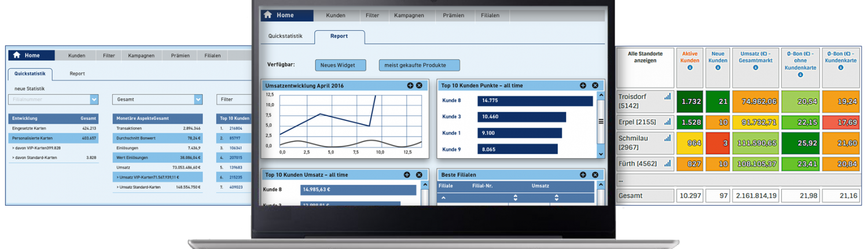Click the plus icon on Top 10 Kunden Punkte widget

point(583,86)
